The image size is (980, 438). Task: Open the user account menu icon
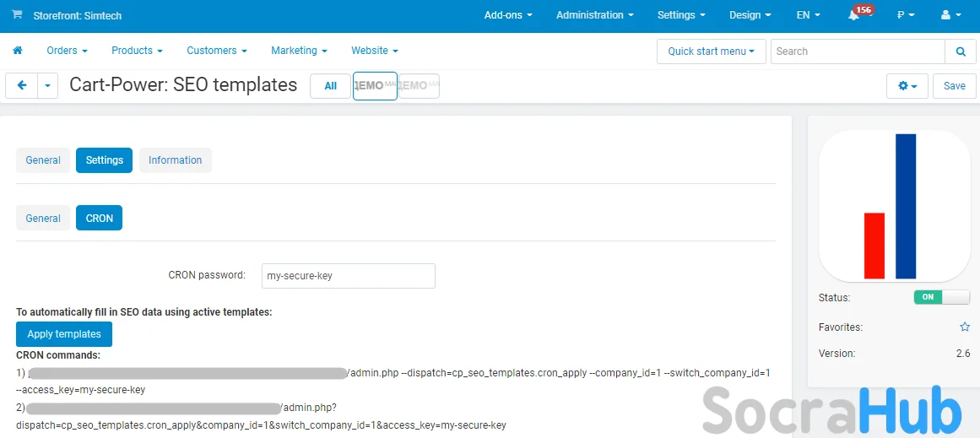[x=950, y=15]
